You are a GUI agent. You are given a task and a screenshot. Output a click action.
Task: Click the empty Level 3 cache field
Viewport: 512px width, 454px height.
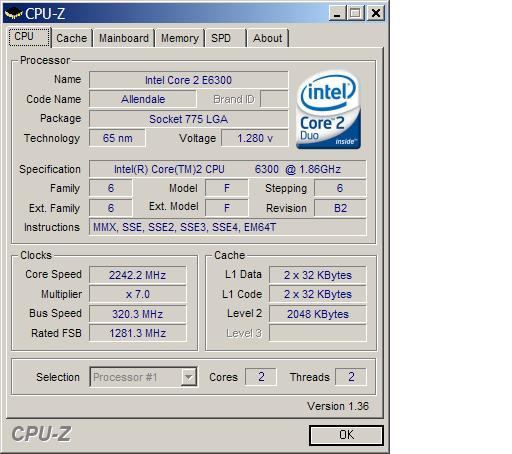(x=318, y=333)
